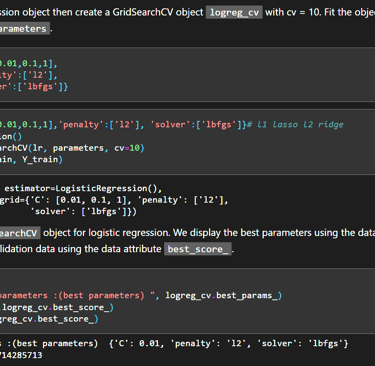Screen dimensions: 375x366
Task: Click the estimator=LogisticRegression() output line
Action: pyautogui.click(x=83, y=188)
